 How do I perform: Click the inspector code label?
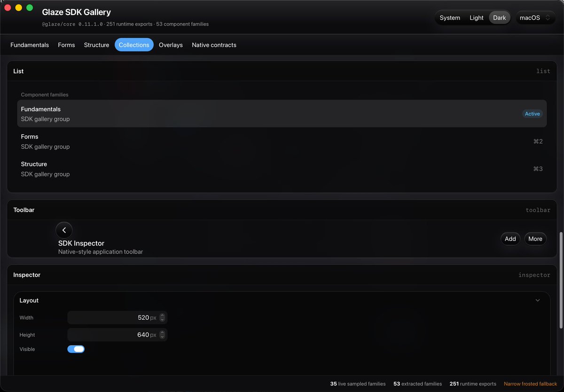534,275
